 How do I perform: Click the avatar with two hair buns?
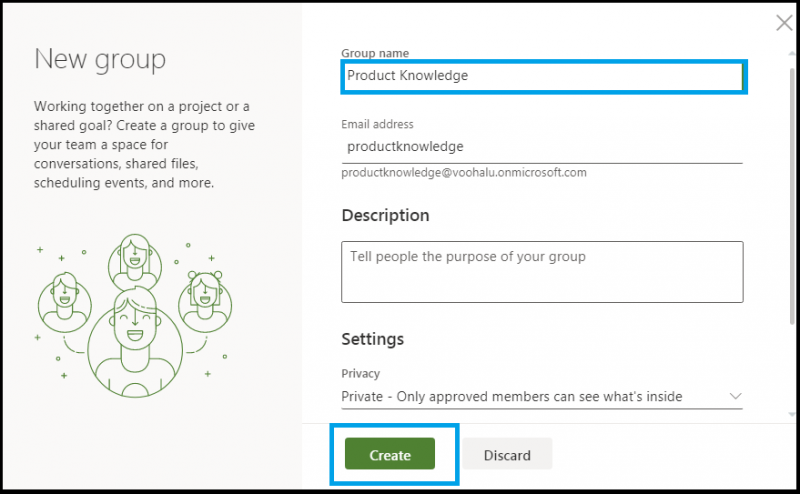click(203, 296)
